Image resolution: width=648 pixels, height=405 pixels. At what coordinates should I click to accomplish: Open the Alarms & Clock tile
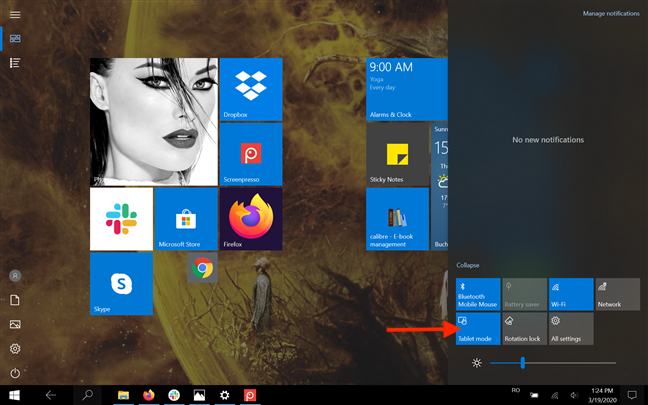tap(407, 89)
